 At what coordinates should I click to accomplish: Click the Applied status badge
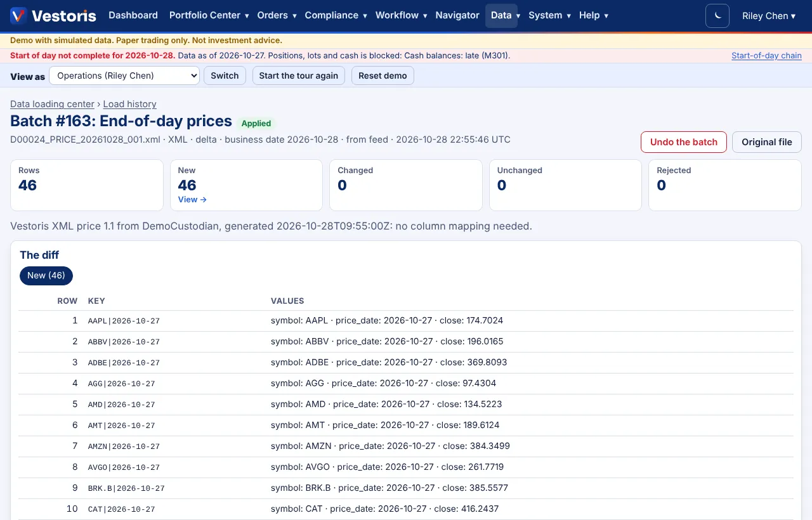point(256,124)
